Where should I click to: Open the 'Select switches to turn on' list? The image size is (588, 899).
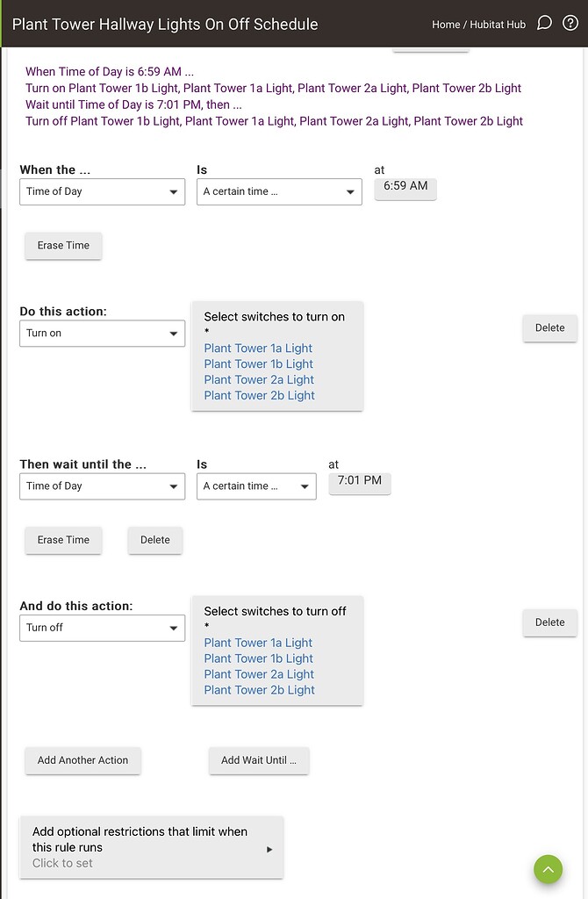(x=276, y=356)
